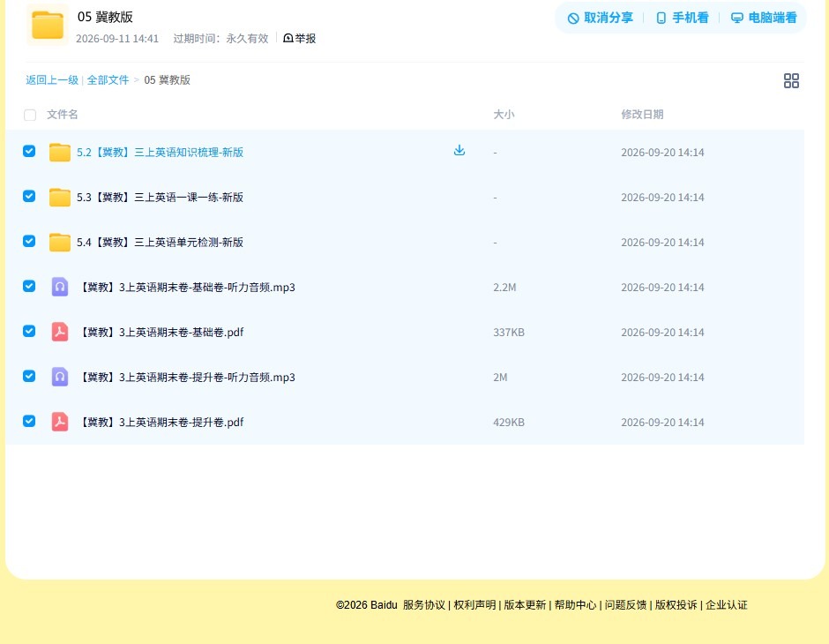Image resolution: width=829 pixels, height=644 pixels.
Task: Open the 版权投诉 footer link
Action: (676, 605)
